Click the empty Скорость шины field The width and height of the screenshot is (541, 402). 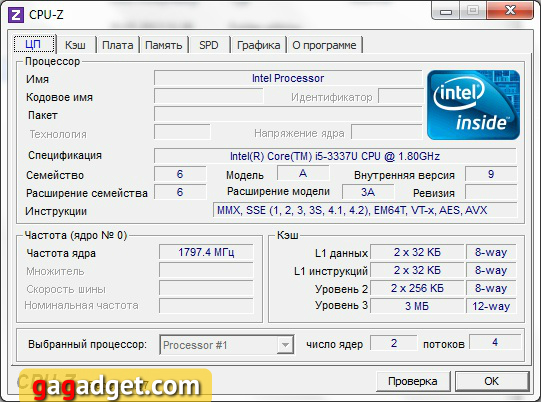(206, 288)
